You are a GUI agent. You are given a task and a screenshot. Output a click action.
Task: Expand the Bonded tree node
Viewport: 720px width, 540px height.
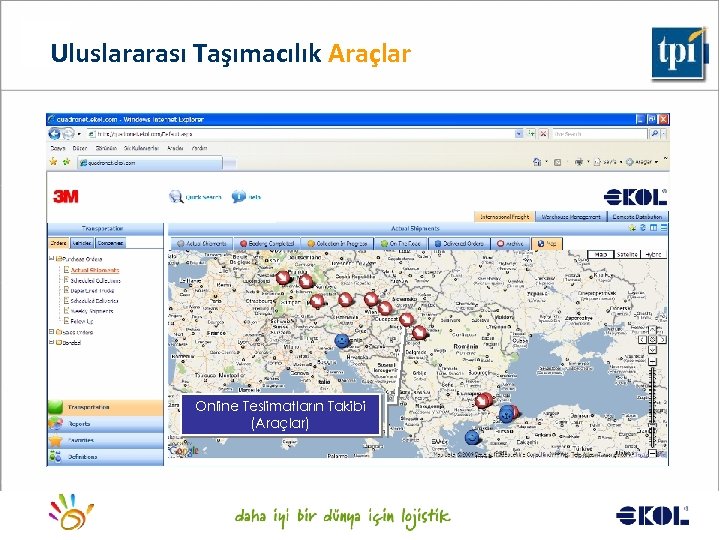pyautogui.click(x=51, y=342)
